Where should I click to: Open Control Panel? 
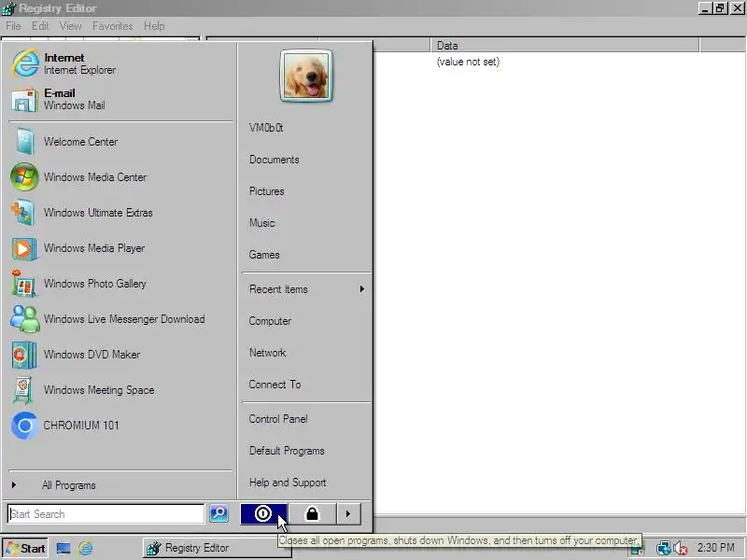pyautogui.click(x=278, y=419)
